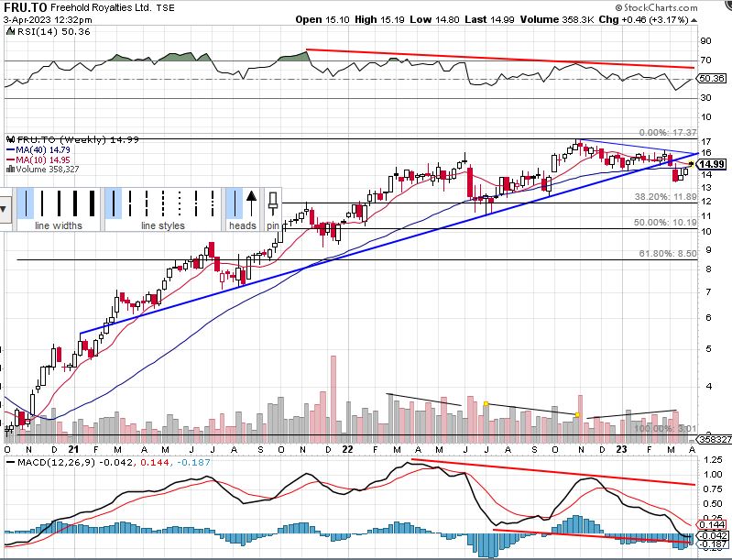The width and height of the screenshot is (732, 560).
Task: Select the arrowhead line option
Action: 251,203
